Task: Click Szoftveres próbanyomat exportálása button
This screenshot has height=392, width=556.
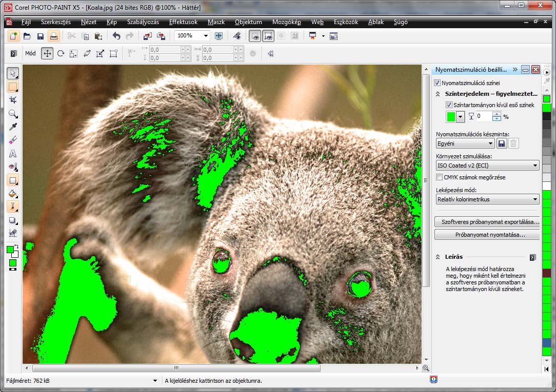Action: tap(487, 222)
